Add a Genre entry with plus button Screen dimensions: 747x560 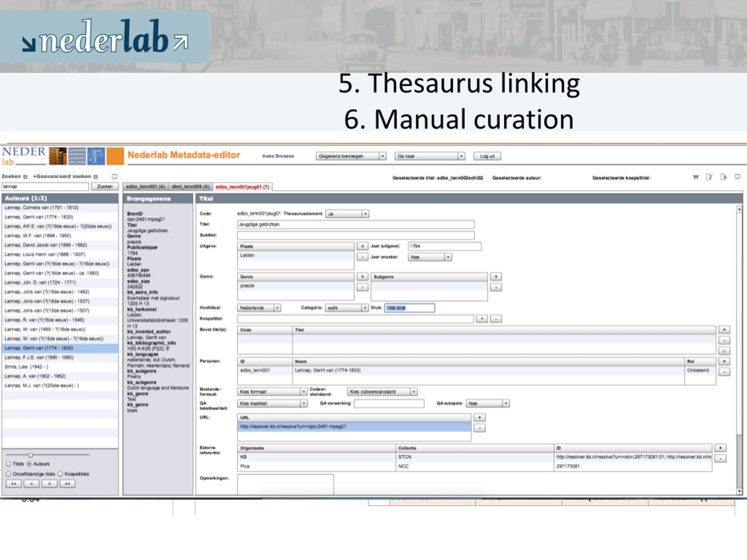click(362, 276)
